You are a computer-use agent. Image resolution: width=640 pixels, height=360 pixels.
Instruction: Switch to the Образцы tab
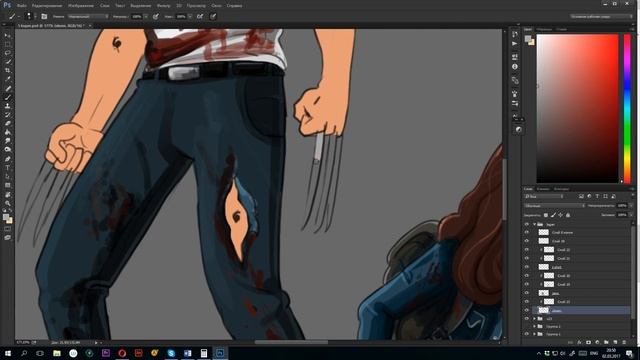click(x=544, y=29)
